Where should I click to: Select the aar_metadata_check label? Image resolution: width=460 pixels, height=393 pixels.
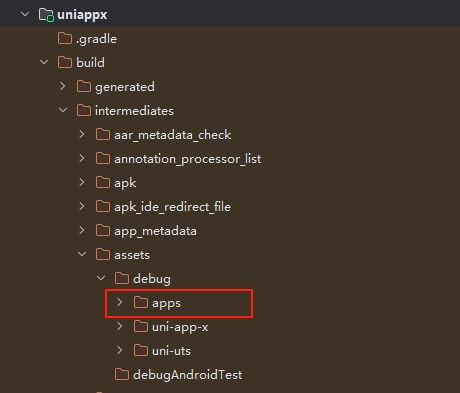[173, 135]
